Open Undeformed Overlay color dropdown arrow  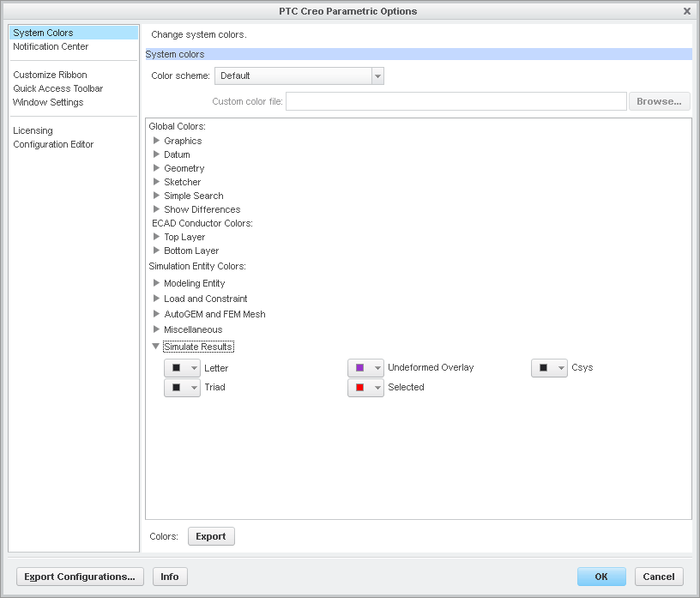377,368
